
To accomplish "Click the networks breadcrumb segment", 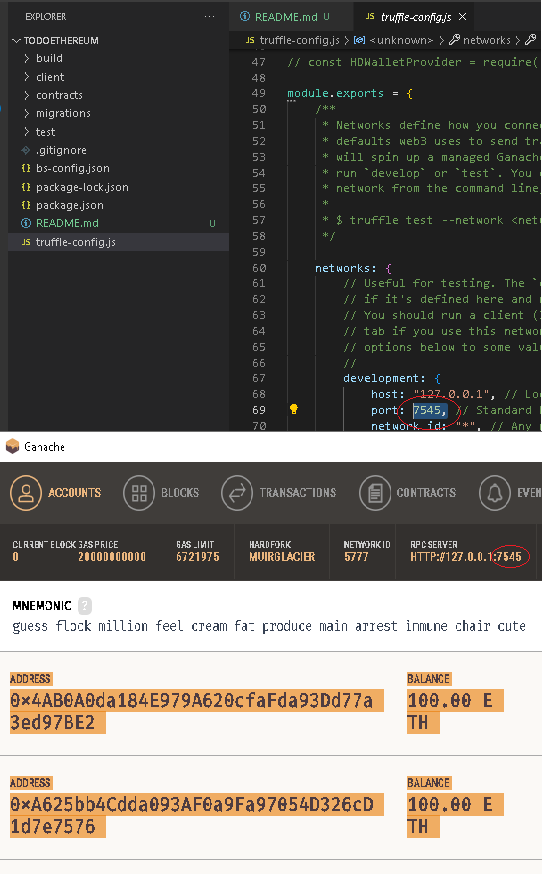I will pos(486,40).
